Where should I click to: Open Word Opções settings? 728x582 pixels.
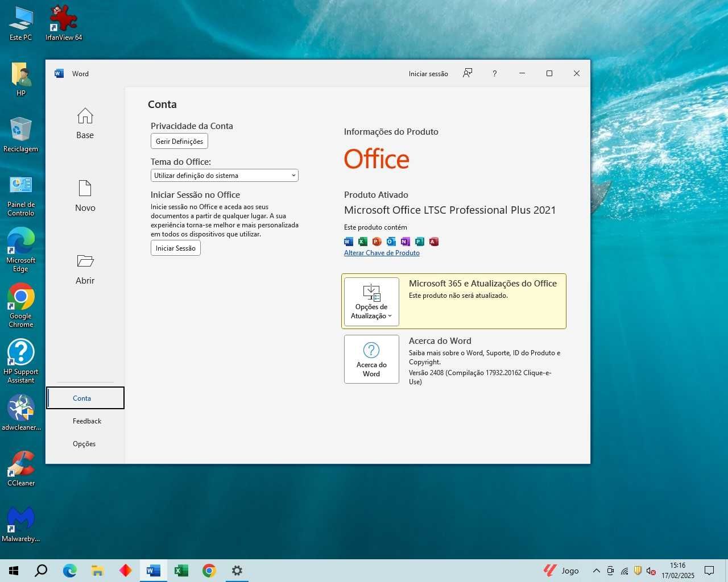click(x=84, y=444)
